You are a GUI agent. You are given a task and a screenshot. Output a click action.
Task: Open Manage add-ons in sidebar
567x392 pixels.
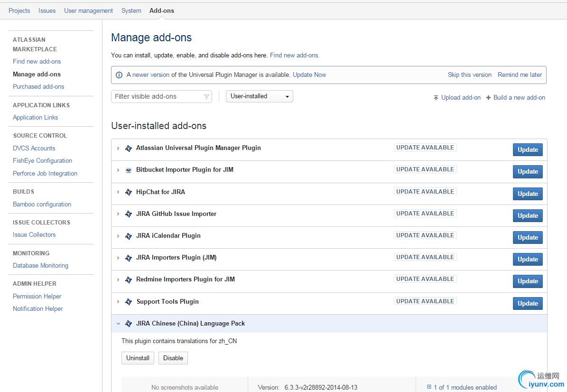[x=37, y=74]
